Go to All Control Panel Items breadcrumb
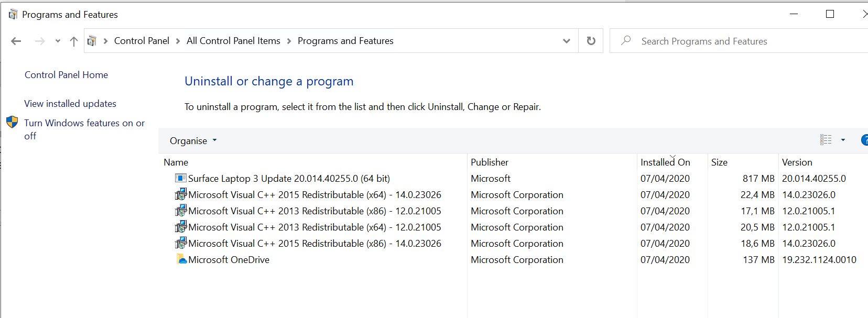The image size is (868, 318). [233, 41]
